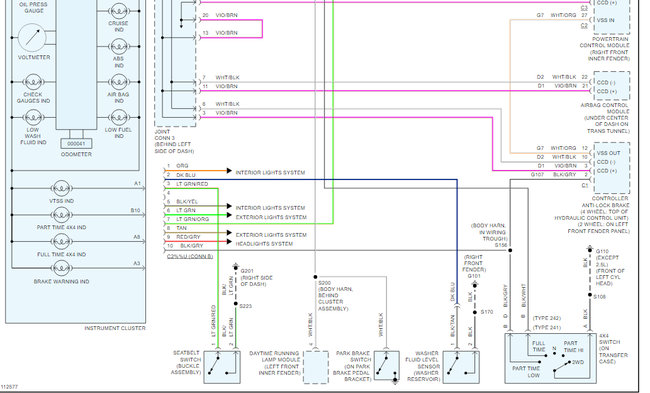Click the S200 splice dot
This screenshot has height=393, width=650.
[315, 277]
